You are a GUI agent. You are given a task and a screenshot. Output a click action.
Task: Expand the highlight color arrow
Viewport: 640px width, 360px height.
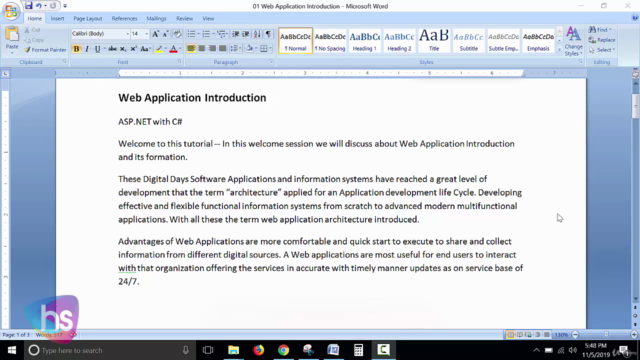click(165, 49)
